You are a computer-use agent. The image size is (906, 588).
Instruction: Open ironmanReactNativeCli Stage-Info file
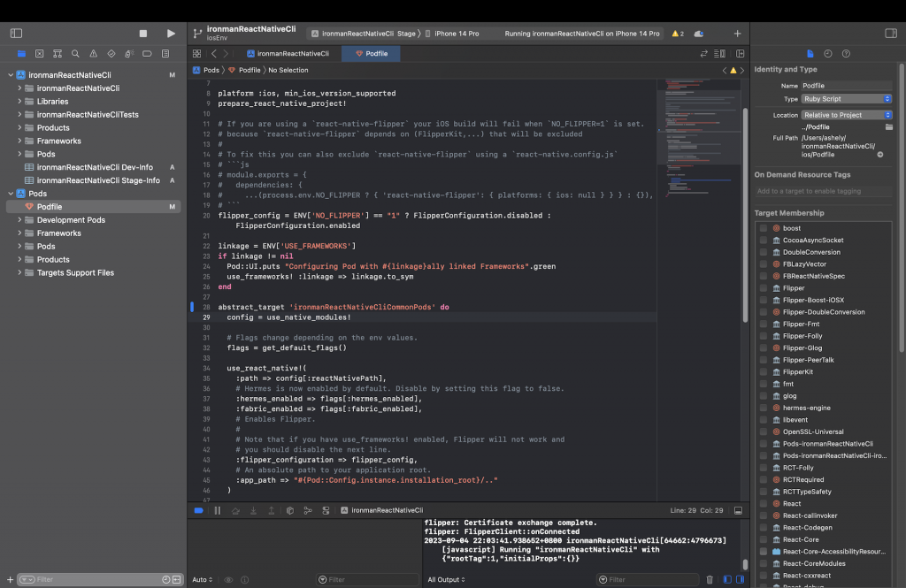click(98, 180)
